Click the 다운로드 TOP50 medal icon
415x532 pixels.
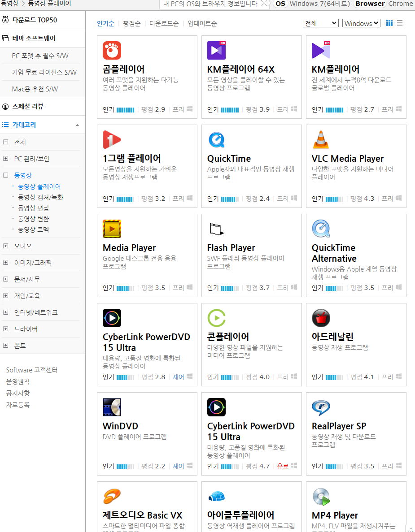[5, 20]
